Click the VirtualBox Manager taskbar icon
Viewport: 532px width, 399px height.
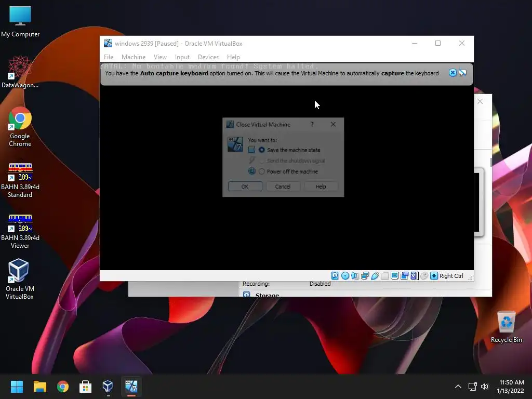coord(108,387)
